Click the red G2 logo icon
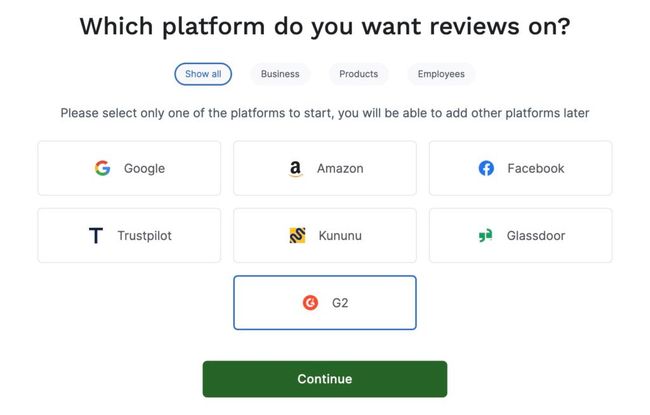This screenshot has width=650, height=415. 310,302
